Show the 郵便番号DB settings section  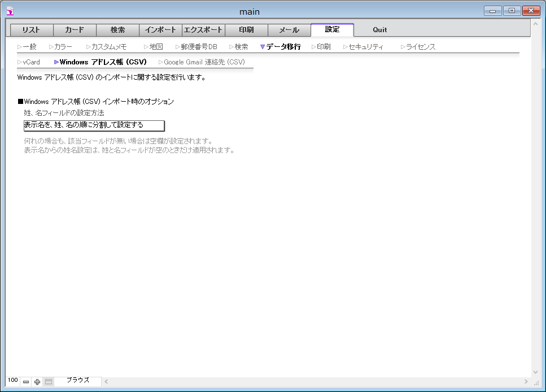(x=198, y=47)
